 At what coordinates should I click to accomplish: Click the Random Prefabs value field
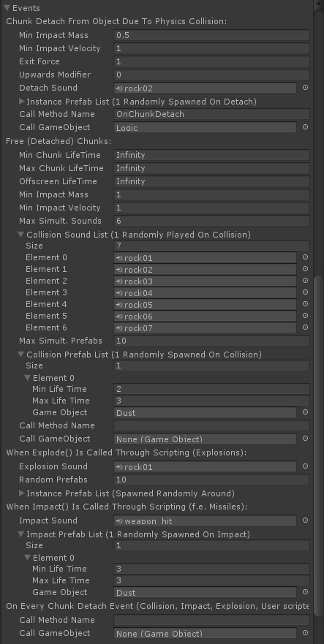[x=211, y=480]
